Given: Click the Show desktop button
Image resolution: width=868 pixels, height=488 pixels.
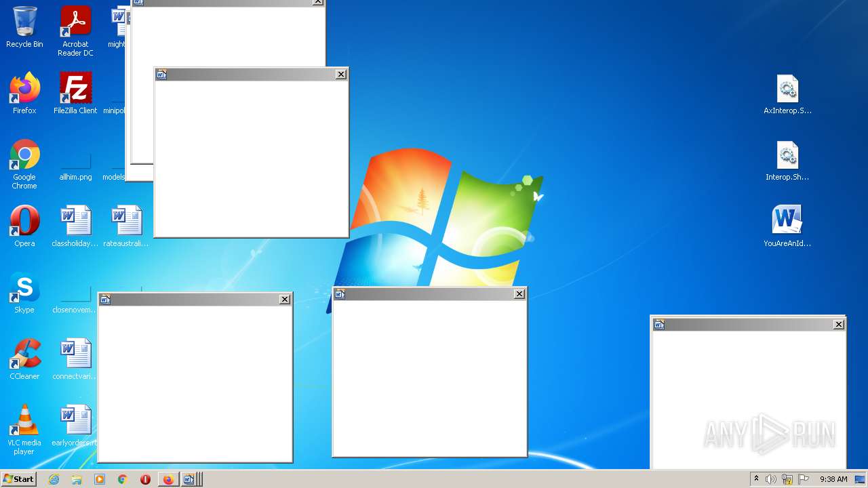Looking at the screenshot, I should 860,479.
